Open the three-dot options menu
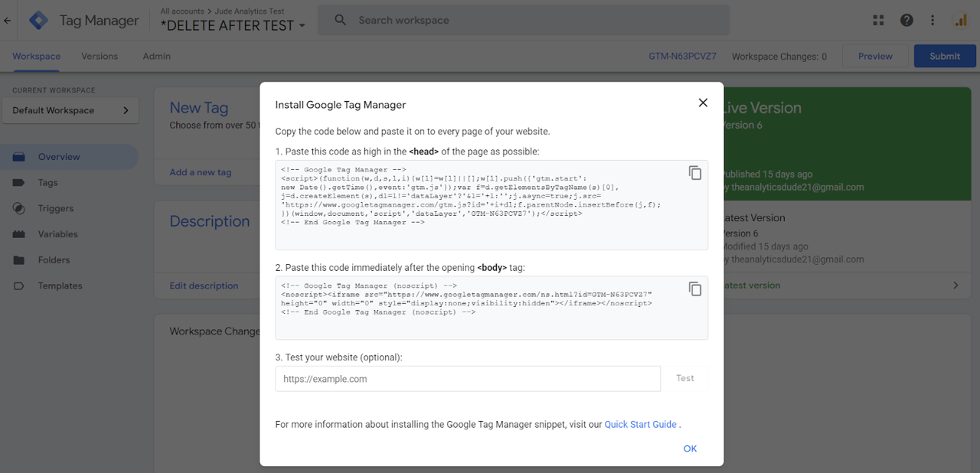 (x=933, y=20)
